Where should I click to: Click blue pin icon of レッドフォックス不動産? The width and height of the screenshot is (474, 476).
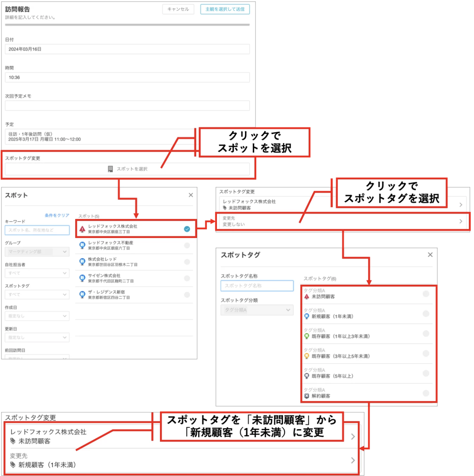(x=83, y=245)
